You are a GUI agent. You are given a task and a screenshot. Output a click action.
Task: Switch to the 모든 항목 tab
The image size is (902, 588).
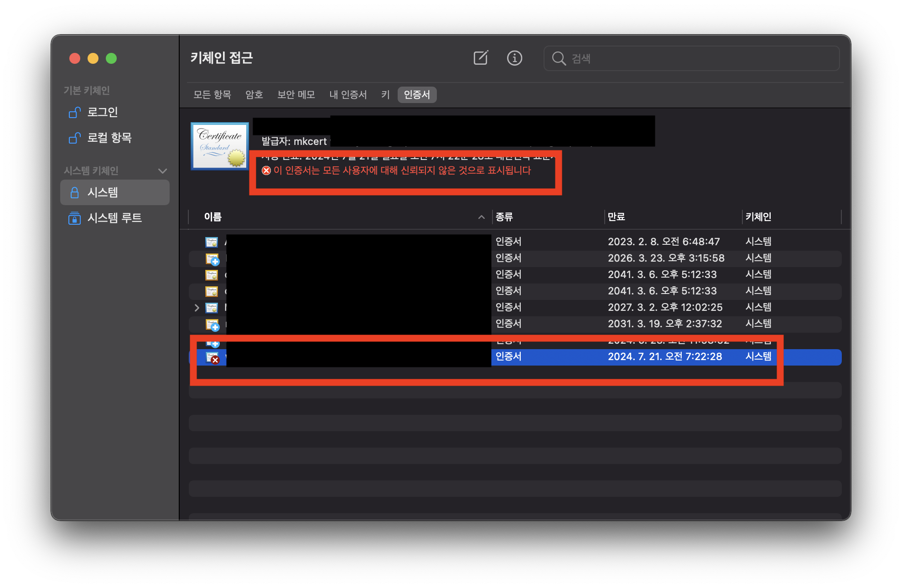pos(212,95)
